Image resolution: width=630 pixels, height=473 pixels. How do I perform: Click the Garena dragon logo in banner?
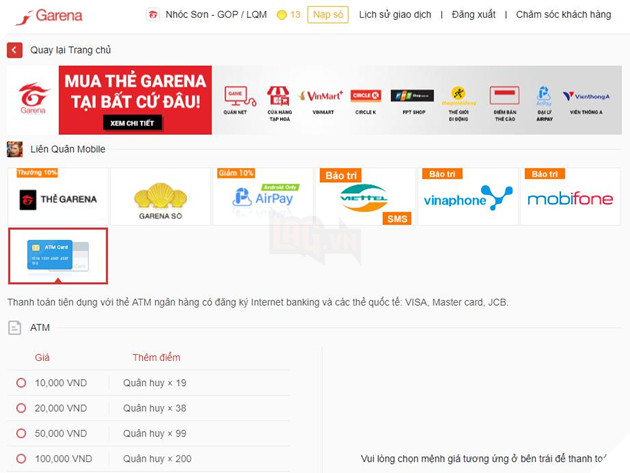pyautogui.click(x=33, y=98)
